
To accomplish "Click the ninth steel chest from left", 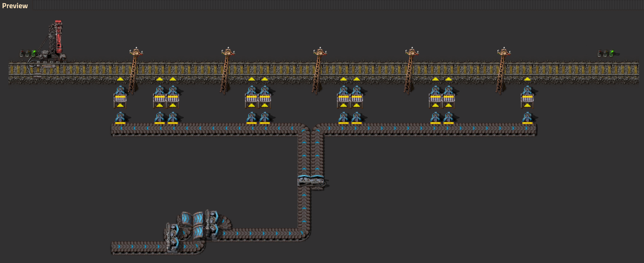I will (448, 101).
